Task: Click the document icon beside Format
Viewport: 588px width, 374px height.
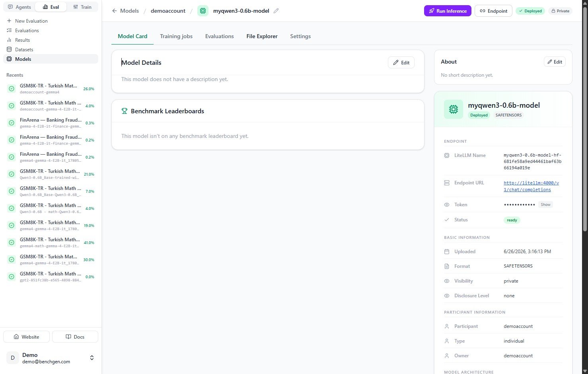Action: pyautogui.click(x=447, y=266)
